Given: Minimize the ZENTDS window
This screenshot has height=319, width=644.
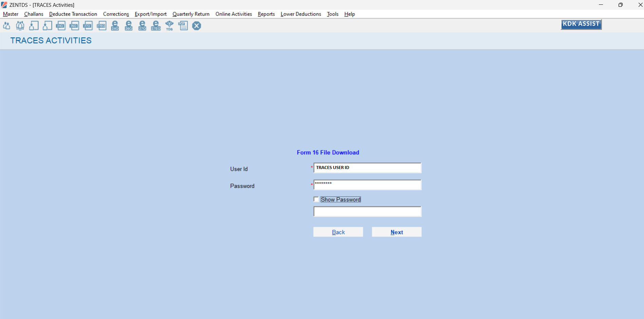Looking at the screenshot, I should (601, 5).
